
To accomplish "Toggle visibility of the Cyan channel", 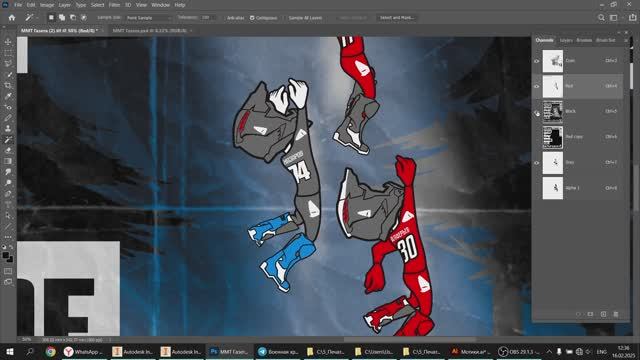I will pos(536,61).
